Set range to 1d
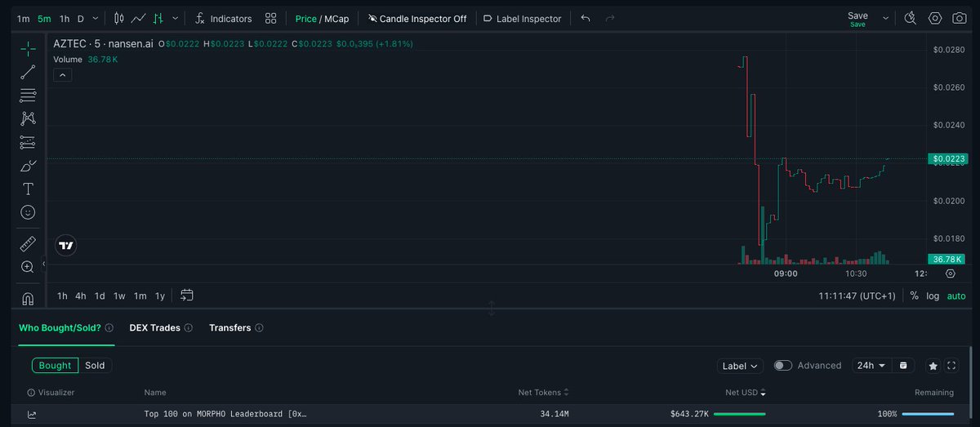This screenshot has height=427, width=980. (x=100, y=296)
